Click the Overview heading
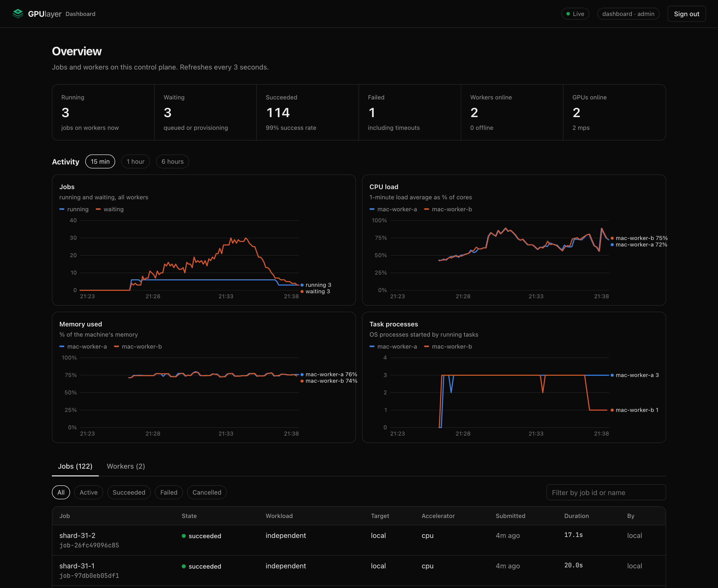This screenshot has width=718, height=588. pos(77,51)
